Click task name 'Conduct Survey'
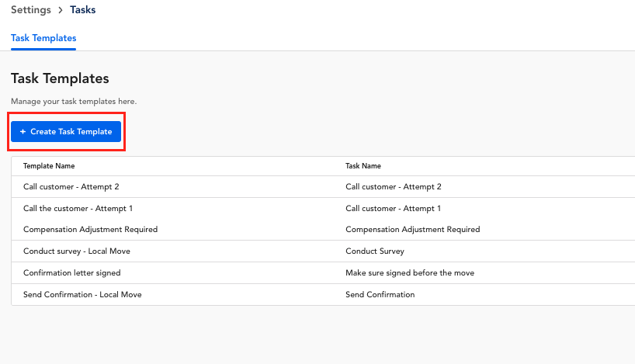635x364 pixels. tap(375, 251)
